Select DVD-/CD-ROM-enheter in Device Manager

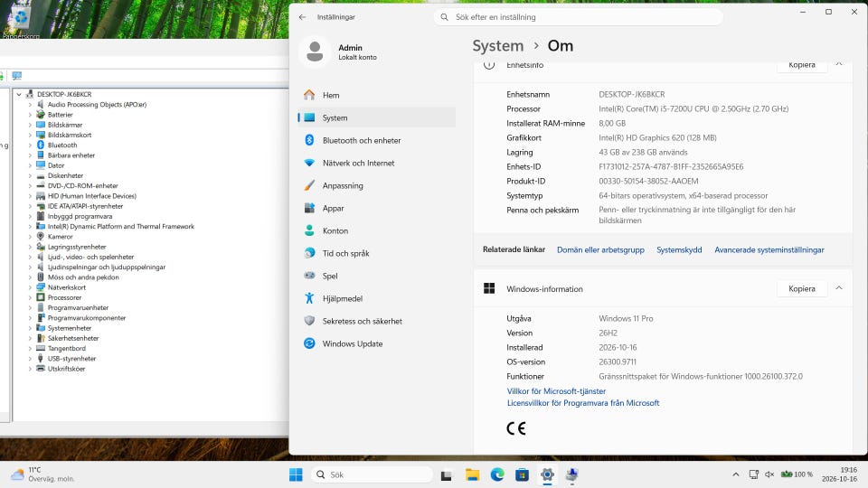(82, 186)
